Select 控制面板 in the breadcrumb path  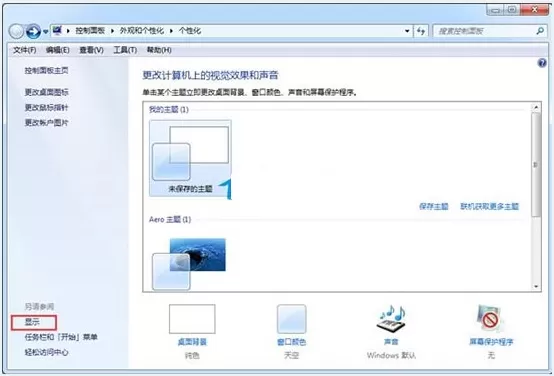pos(90,31)
